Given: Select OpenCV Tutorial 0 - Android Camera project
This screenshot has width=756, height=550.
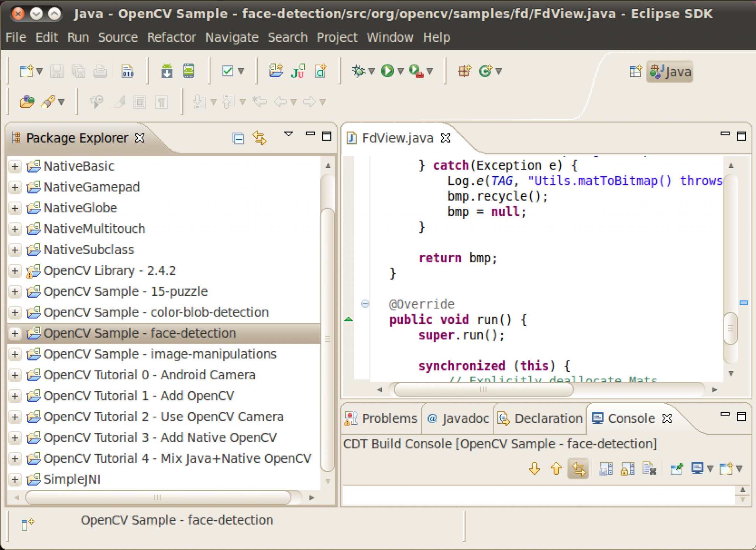Looking at the screenshot, I should [x=149, y=375].
